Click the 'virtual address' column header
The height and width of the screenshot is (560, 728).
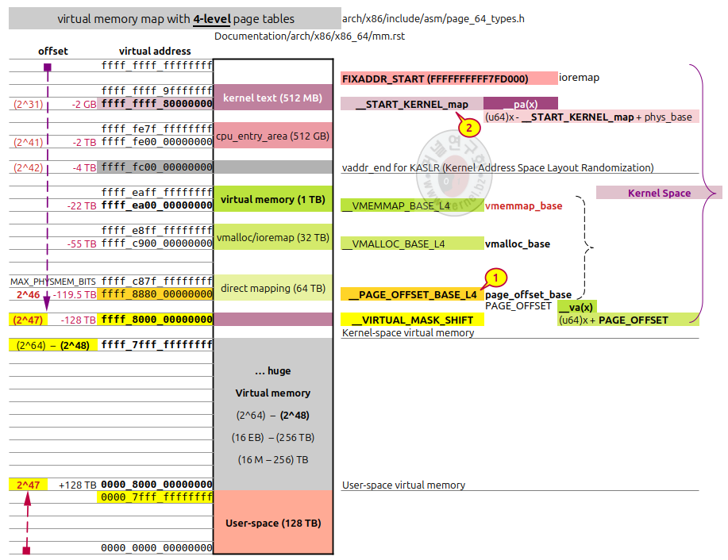(155, 51)
